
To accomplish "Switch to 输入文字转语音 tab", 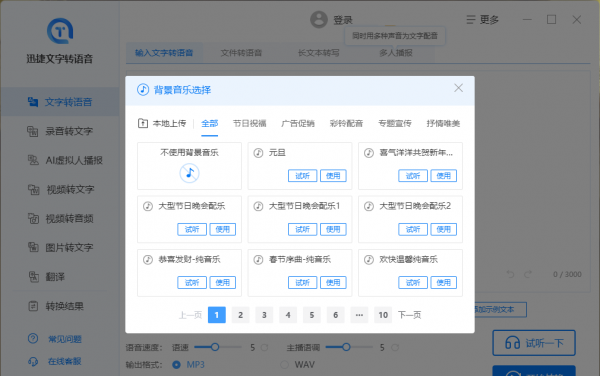I will 164,53.
